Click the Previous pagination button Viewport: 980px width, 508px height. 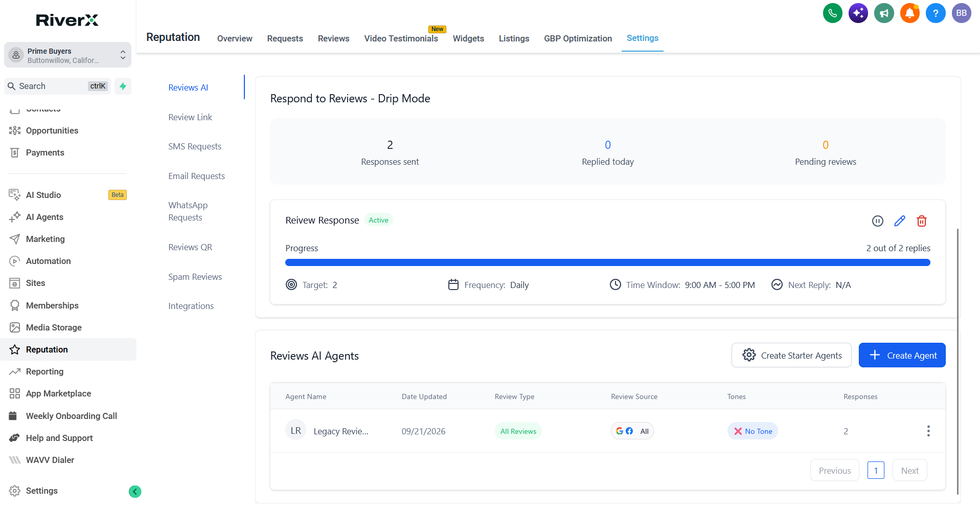(834, 470)
